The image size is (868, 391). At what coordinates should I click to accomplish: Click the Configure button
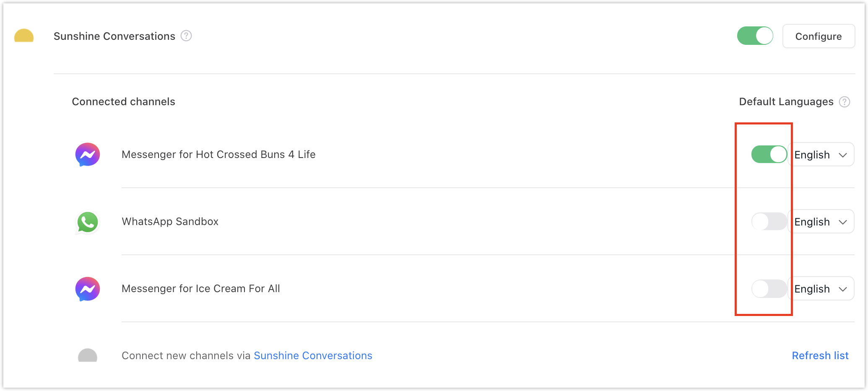click(819, 36)
